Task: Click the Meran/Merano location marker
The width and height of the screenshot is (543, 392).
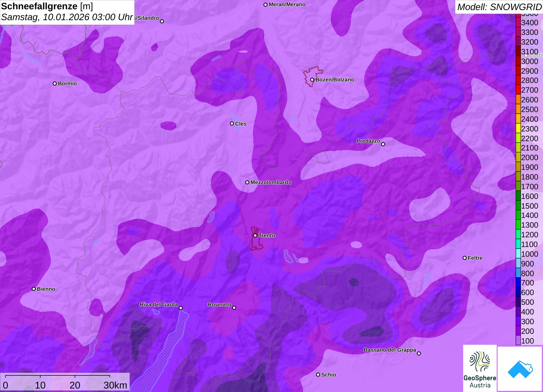Action: coord(266,5)
